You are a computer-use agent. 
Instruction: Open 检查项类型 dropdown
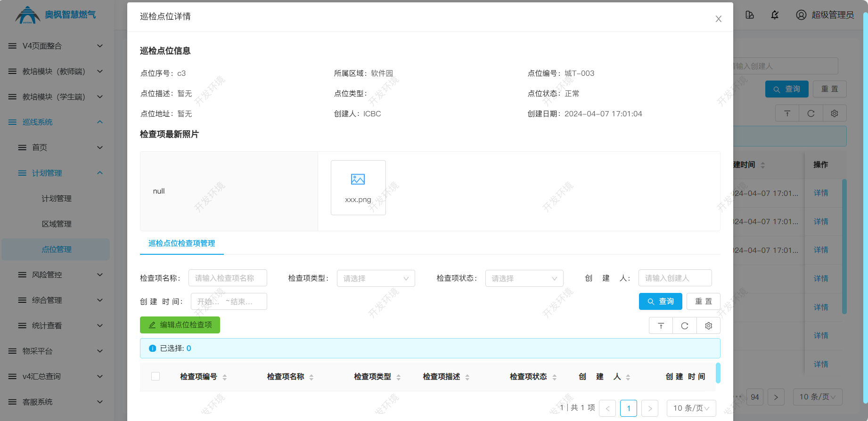376,278
